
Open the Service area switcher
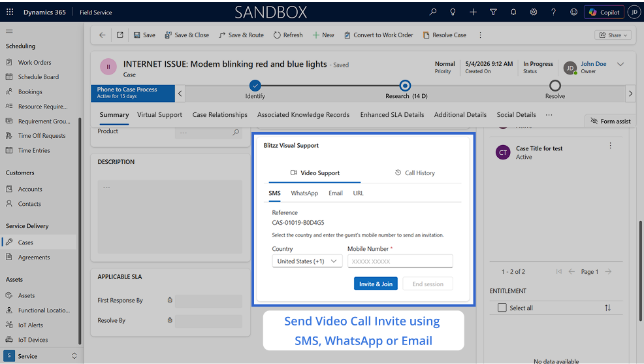click(40, 356)
